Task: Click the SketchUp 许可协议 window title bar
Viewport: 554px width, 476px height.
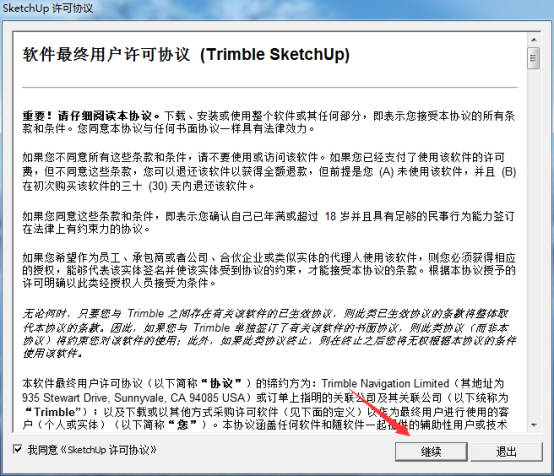Action: (277, 8)
